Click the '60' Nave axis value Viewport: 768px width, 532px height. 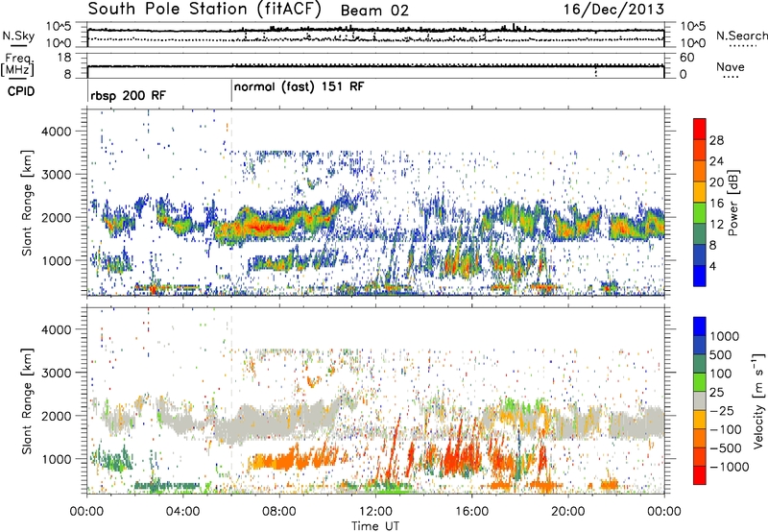click(x=686, y=58)
